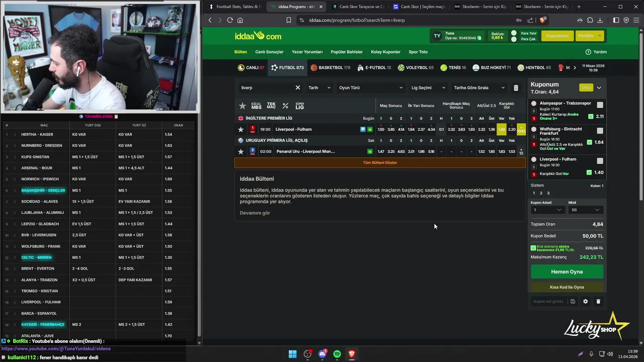Select the Para Yatır radio option
The height and width of the screenshot is (362, 644).
pyautogui.click(x=514, y=33)
